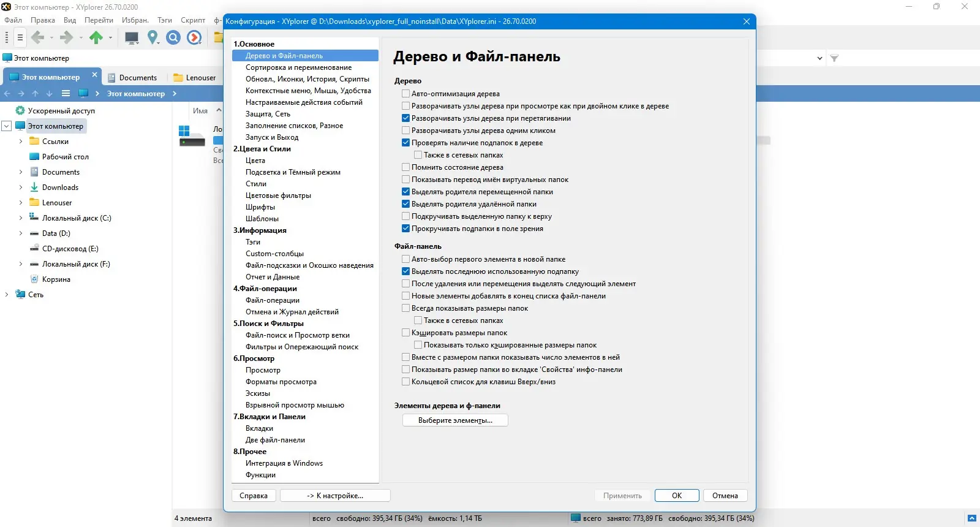
Task: Click the network icon beside Сеть
Action: pyautogui.click(x=21, y=295)
